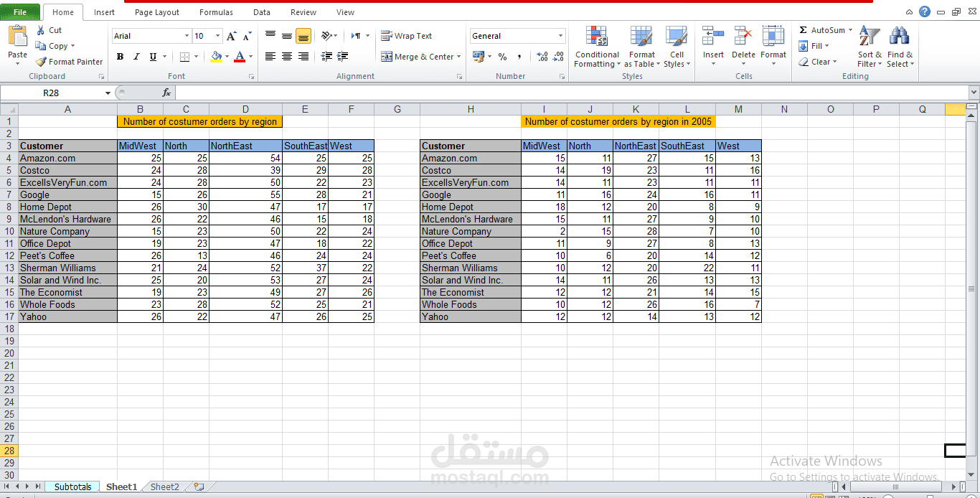Open Font dialog launcher
980x498 pixels.
[251, 76]
